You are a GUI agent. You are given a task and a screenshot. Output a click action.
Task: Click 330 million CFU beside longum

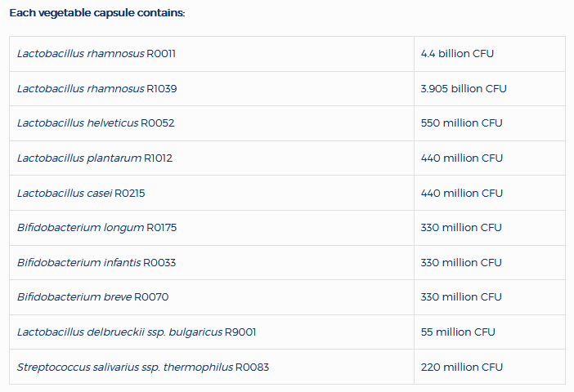[461, 228]
